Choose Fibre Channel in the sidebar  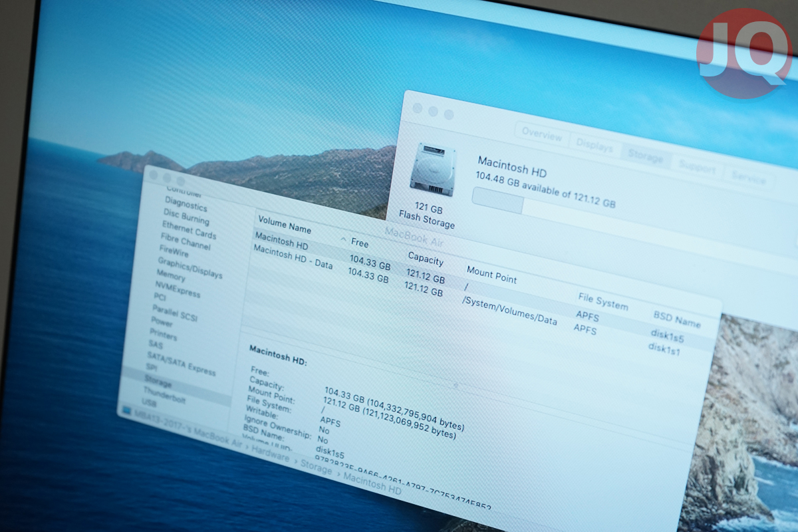(x=186, y=241)
